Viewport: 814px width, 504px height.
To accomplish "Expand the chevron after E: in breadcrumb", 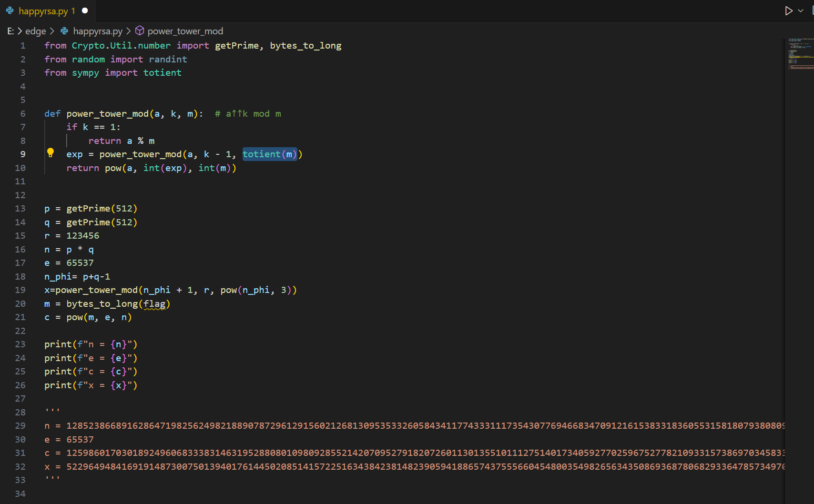I will click(20, 31).
